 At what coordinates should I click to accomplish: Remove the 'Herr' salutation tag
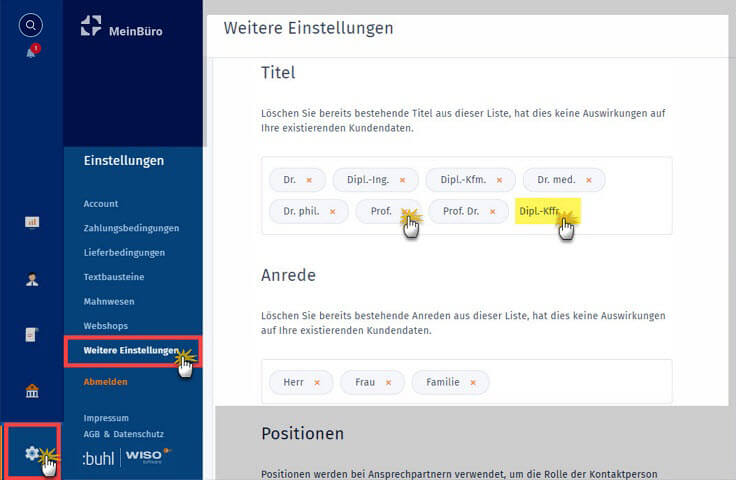[x=317, y=382]
